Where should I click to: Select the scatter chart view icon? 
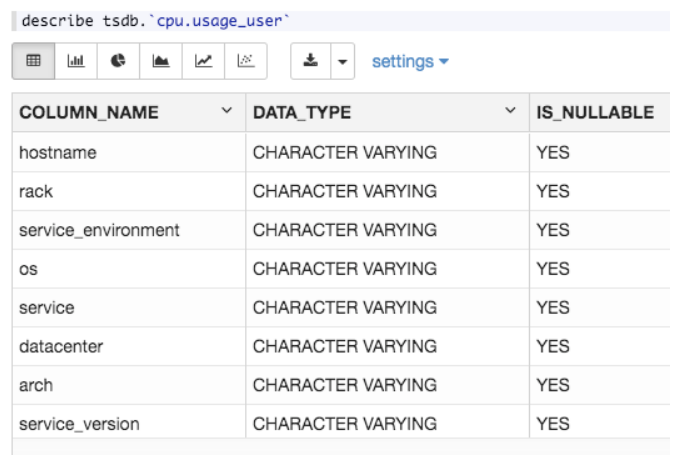click(x=245, y=61)
